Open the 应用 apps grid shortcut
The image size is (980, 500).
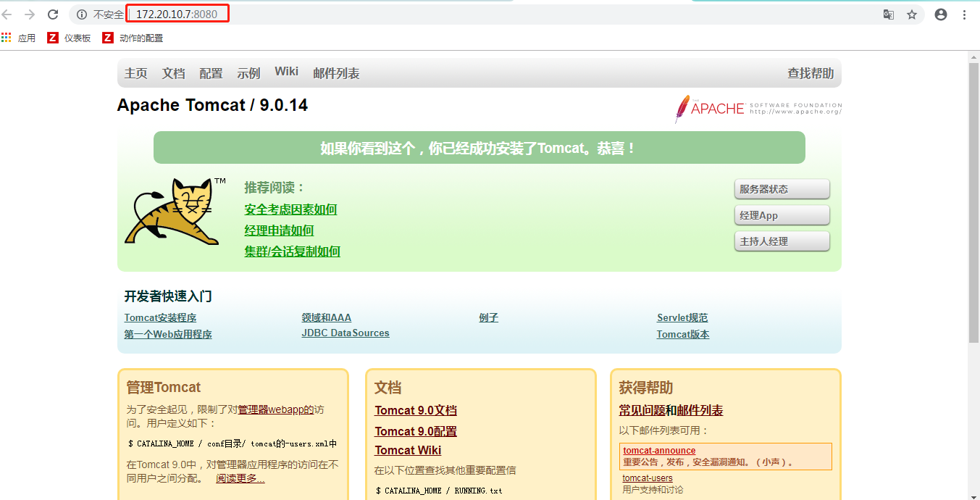19,38
